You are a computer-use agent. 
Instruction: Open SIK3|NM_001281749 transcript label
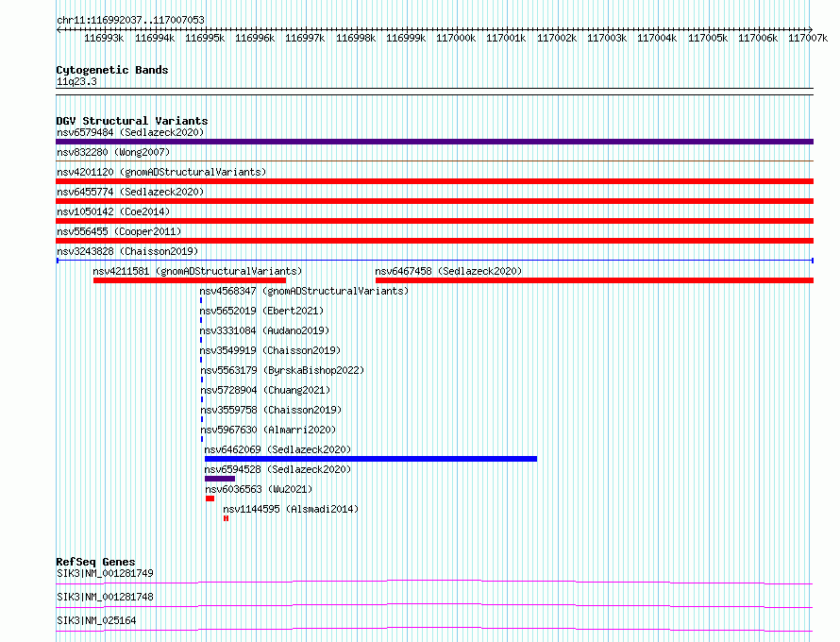coord(105,573)
